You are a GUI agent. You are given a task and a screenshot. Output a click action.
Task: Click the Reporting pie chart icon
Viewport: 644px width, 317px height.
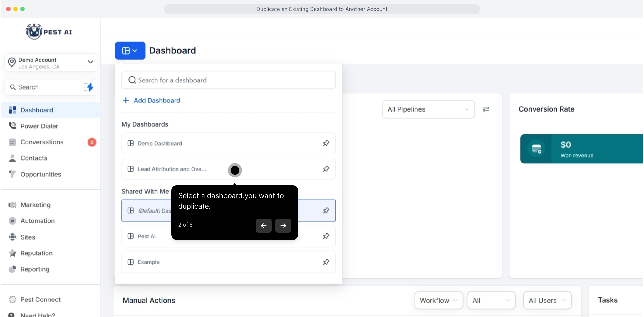[12, 269]
